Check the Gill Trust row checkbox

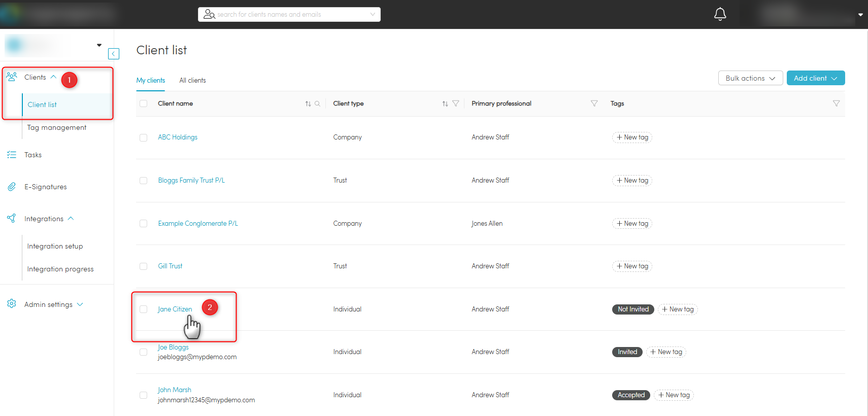tap(144, 266)
